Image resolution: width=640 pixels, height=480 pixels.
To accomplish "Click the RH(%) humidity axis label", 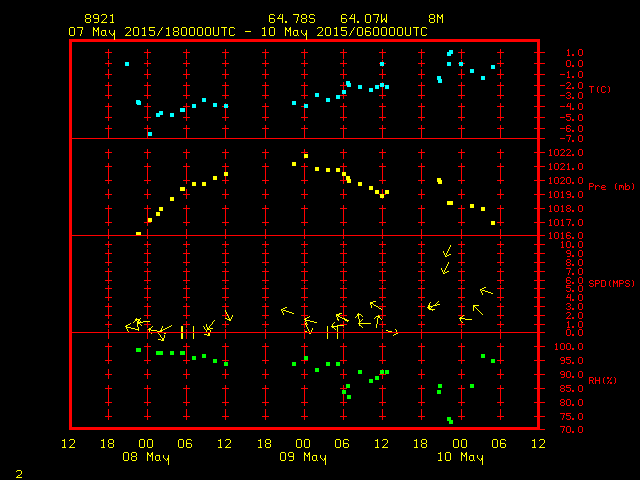I will click(603, 381).
